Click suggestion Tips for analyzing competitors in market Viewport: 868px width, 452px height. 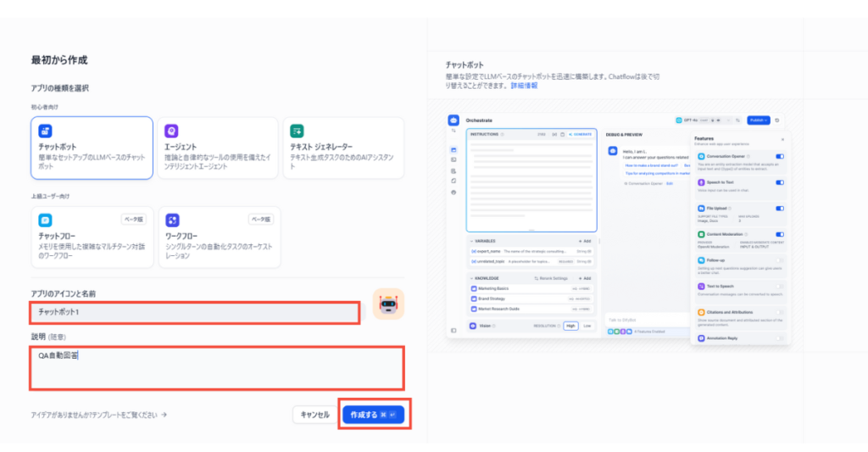click(x=657, y=174)
